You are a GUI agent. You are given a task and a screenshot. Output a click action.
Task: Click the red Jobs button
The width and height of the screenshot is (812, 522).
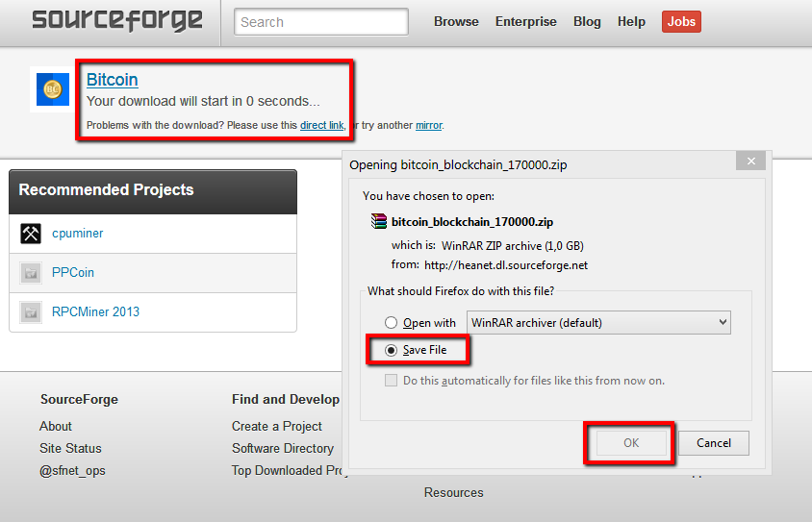(x=681, y=21)
